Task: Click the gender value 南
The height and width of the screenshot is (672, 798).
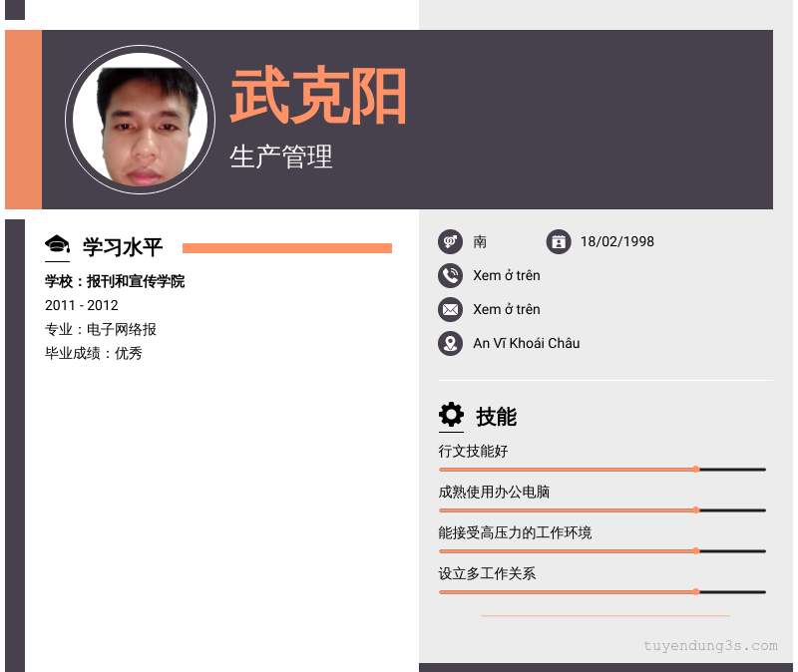Action: (x=480, y=241)
